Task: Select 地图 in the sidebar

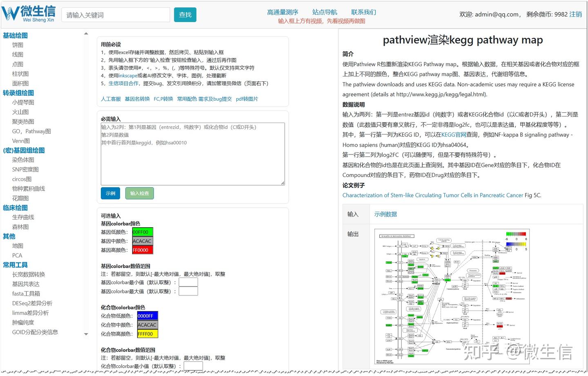Action: point(18,246)
